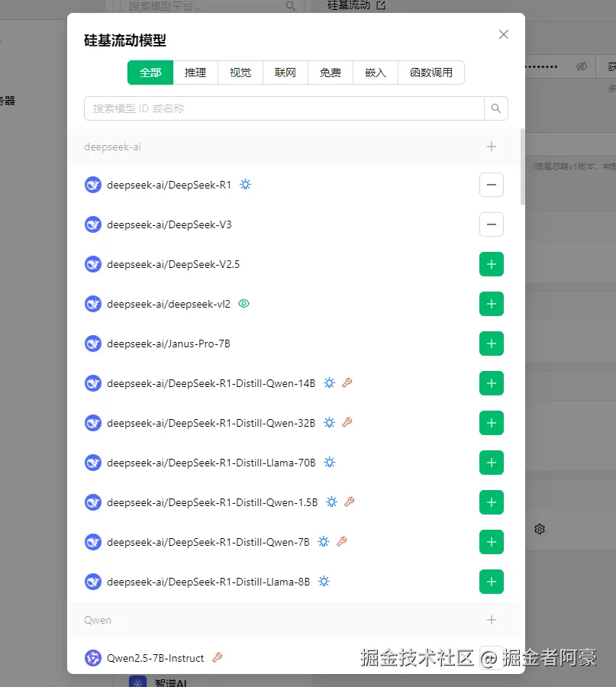The width and height of the screenshot is (616, 687).
Task: Add DeepSeek-R1-Distill-Qwen-32B model
Action: tap(492, 423)
